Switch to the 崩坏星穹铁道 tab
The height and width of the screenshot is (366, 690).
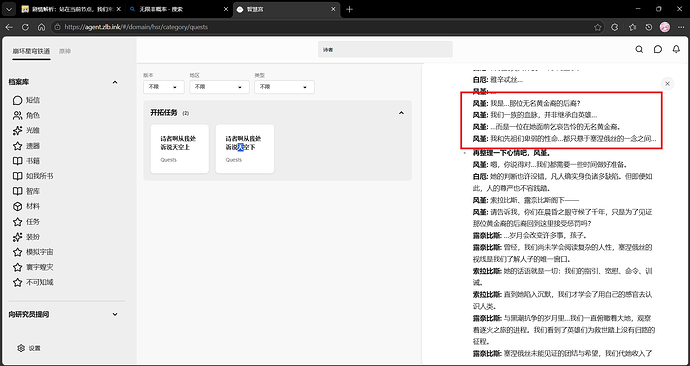click(x=31, y=51)
